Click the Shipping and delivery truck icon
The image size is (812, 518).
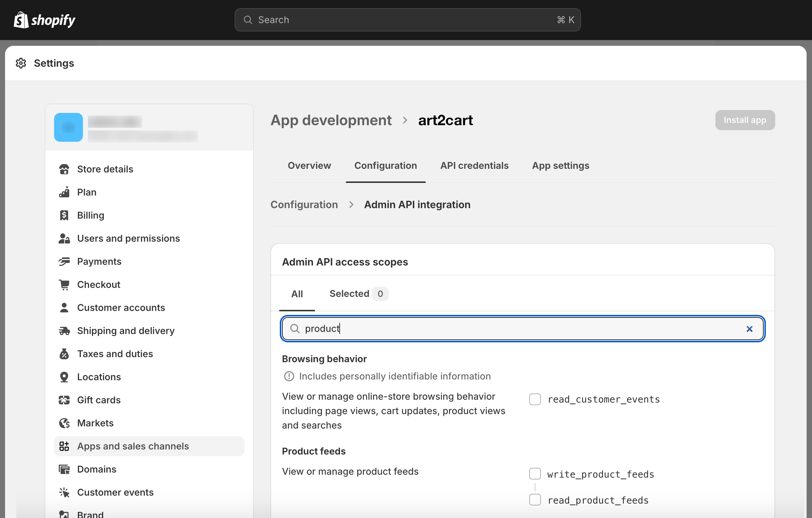click(64, 331)
